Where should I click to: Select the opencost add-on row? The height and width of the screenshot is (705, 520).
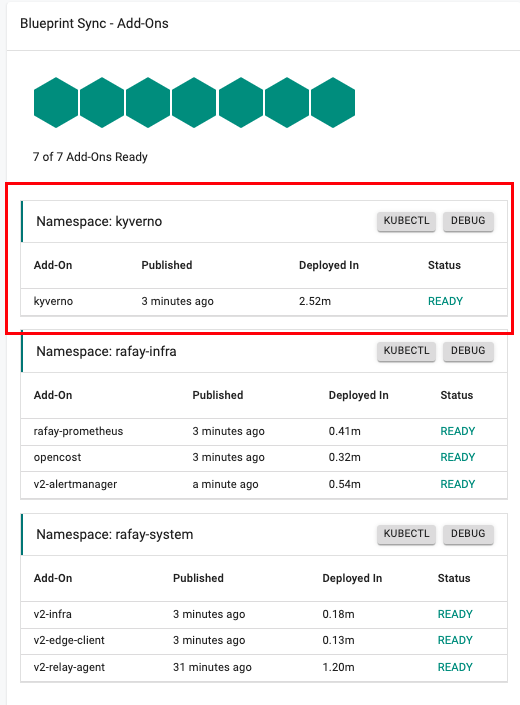[x=264, y=458]
